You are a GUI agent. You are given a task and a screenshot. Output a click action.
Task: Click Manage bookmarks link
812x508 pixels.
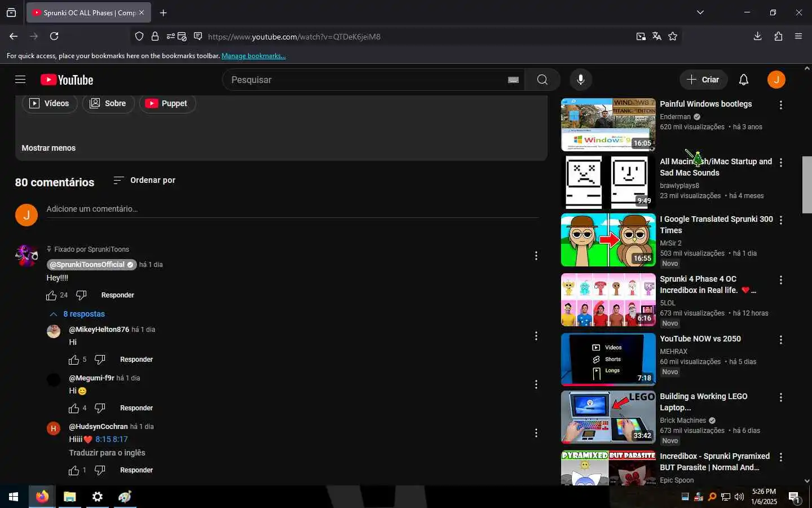[x=254, y=56]
